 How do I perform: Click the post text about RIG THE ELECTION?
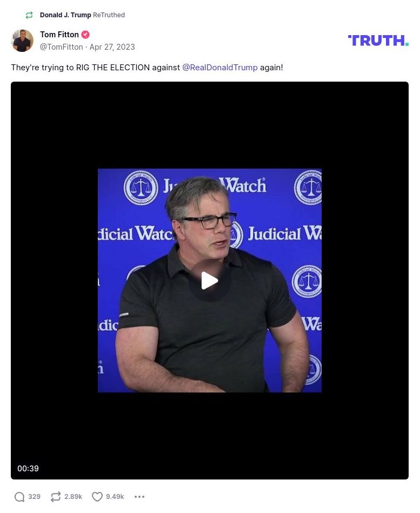pyautogui.click(x=147, y=68)
